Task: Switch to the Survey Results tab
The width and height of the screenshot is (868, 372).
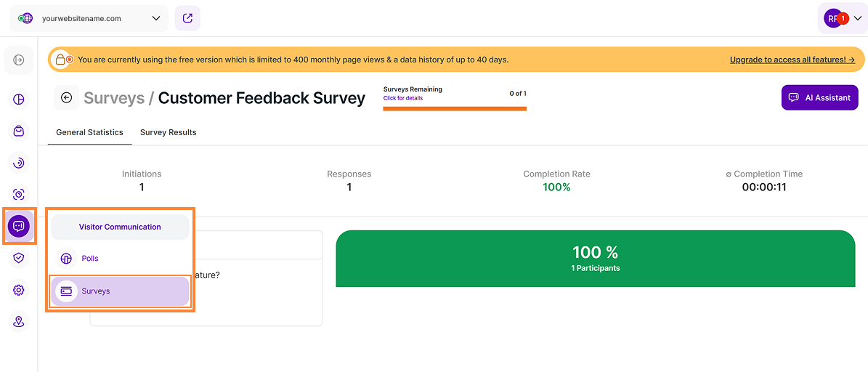Action: 169,132
